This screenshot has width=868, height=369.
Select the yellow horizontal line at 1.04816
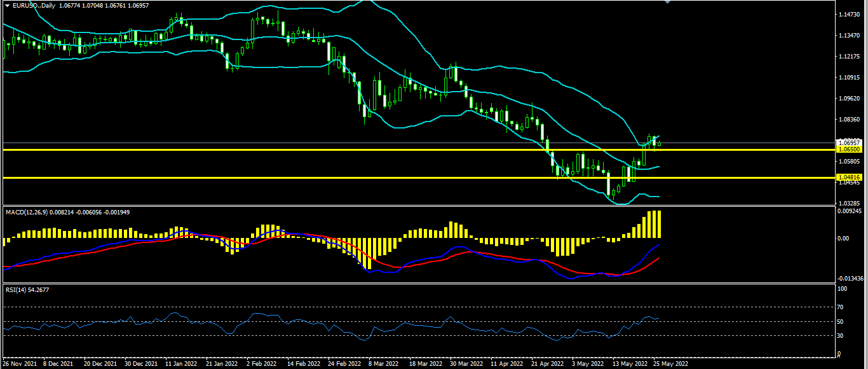click(419, 178)
